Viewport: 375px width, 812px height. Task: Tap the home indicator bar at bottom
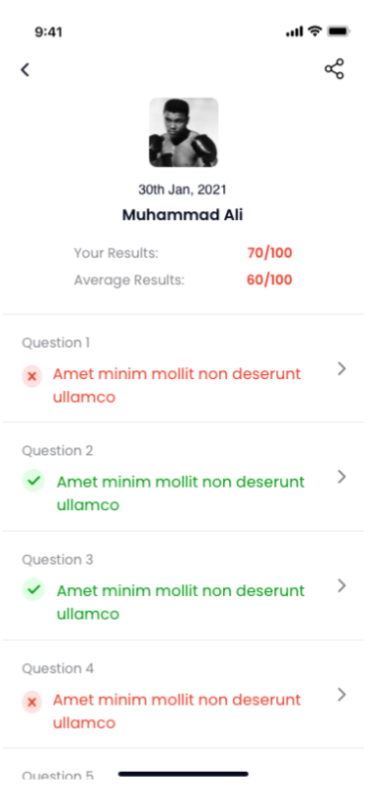183,774
